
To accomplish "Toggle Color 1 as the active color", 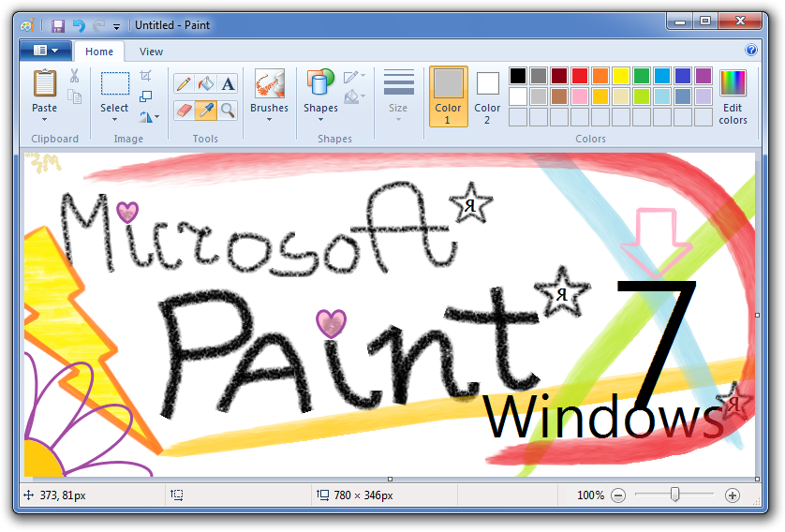I will [448, 96].
